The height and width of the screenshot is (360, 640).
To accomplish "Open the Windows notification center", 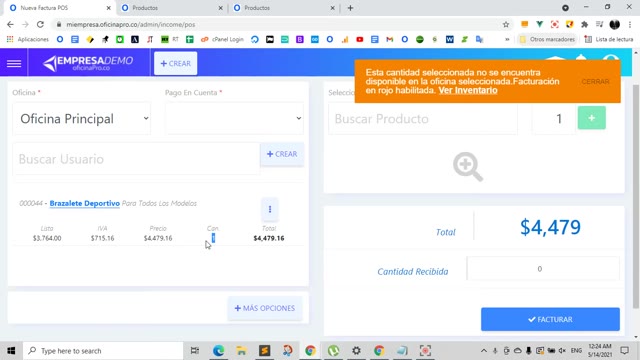I will [x=624, y=351].
